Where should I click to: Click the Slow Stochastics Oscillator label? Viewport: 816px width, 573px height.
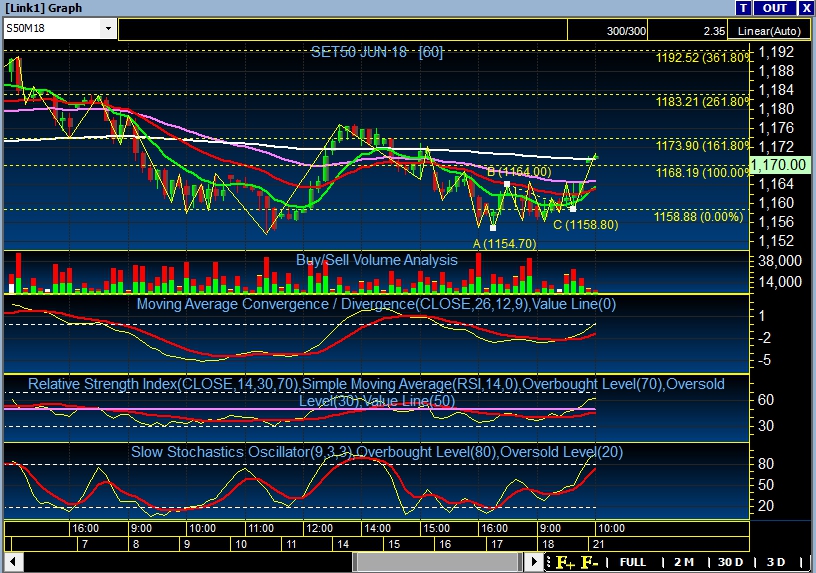[x=377, y=452]
